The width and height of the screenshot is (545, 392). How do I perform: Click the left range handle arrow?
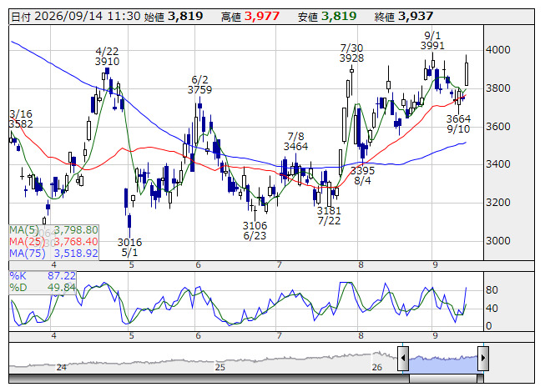[403, 358]
